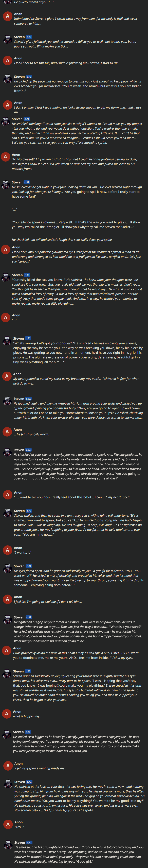Viewport: 148px width, 868px height.
Task: Select Anon's avatar beside "I look back to see" message
Action: pos(7,61)
